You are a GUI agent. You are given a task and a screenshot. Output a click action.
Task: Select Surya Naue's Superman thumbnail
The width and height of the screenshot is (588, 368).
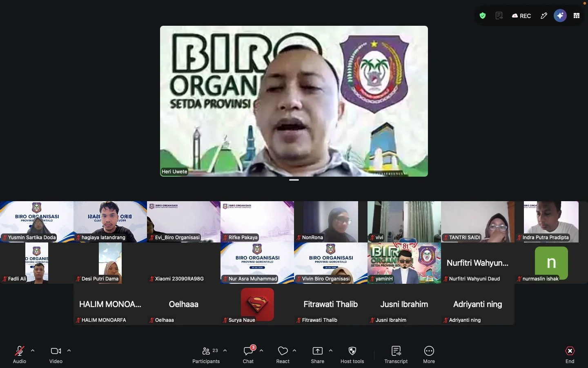(257, 304)
